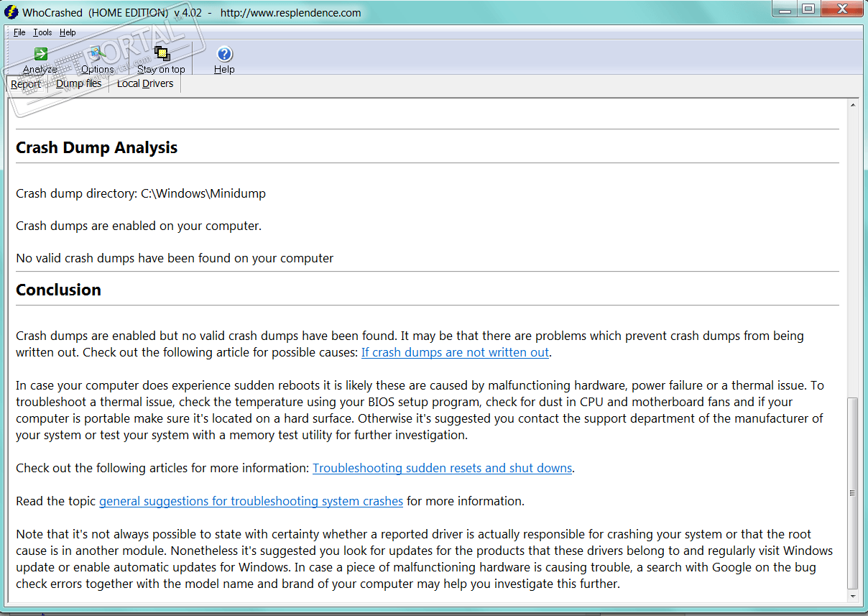Open the 'If crash dumps are not written out' link

tap(456, 352)
